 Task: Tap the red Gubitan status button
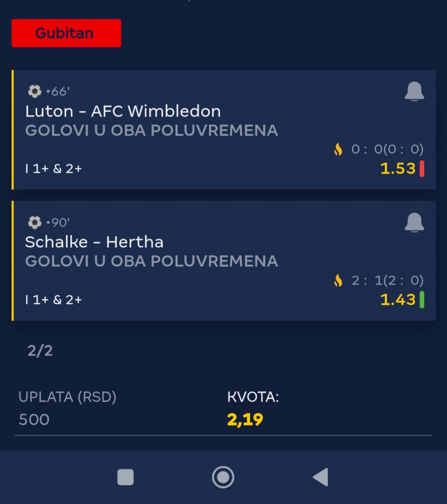pos(67,33)
